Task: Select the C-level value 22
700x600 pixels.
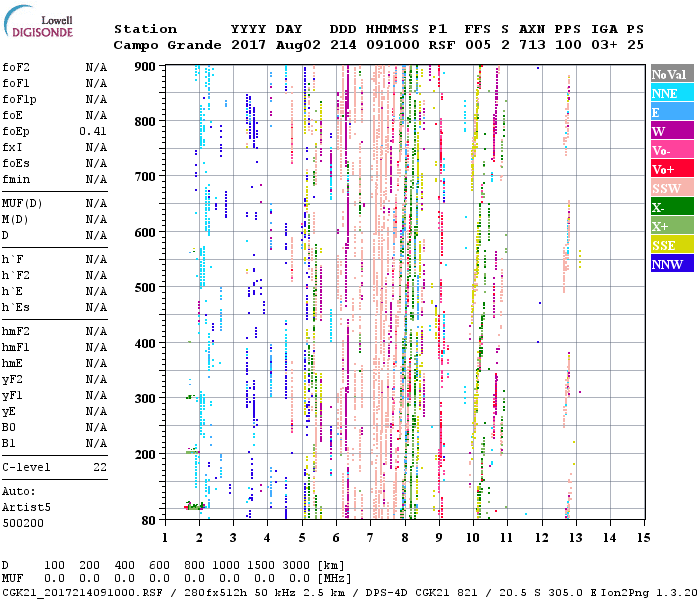Action: pos(100,467)
